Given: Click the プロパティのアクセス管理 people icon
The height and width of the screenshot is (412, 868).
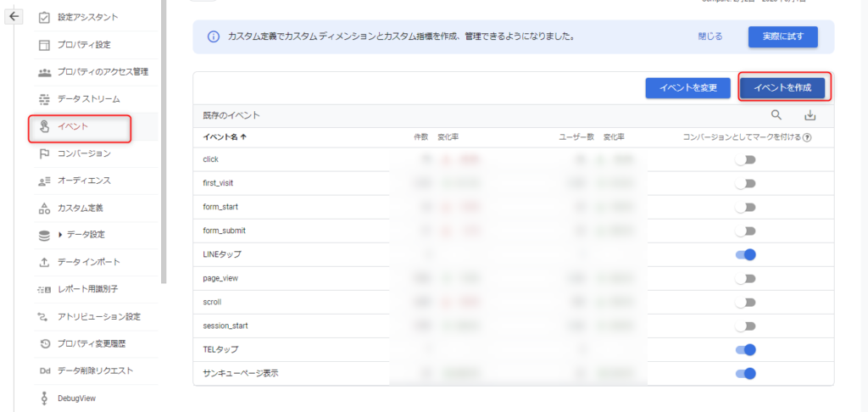Looking at the screenshot, I should (44, 72).
